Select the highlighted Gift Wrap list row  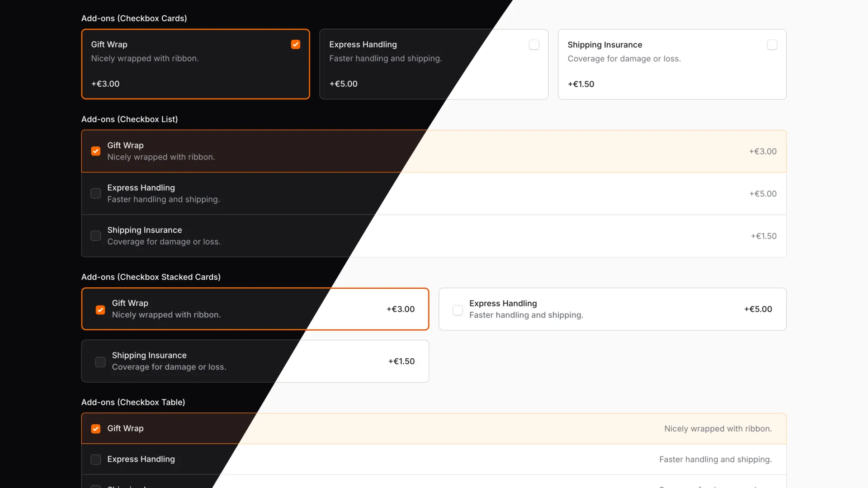pyautogui.click(x=407, y=151)
